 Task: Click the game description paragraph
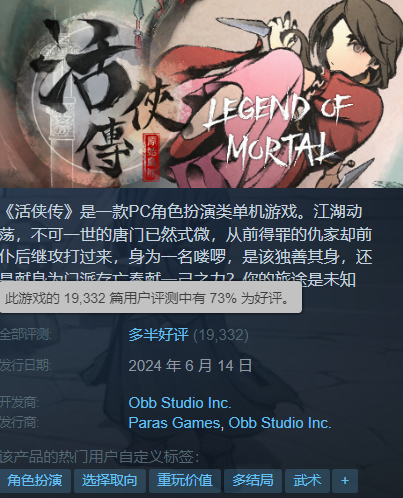(x=186, y=245)
